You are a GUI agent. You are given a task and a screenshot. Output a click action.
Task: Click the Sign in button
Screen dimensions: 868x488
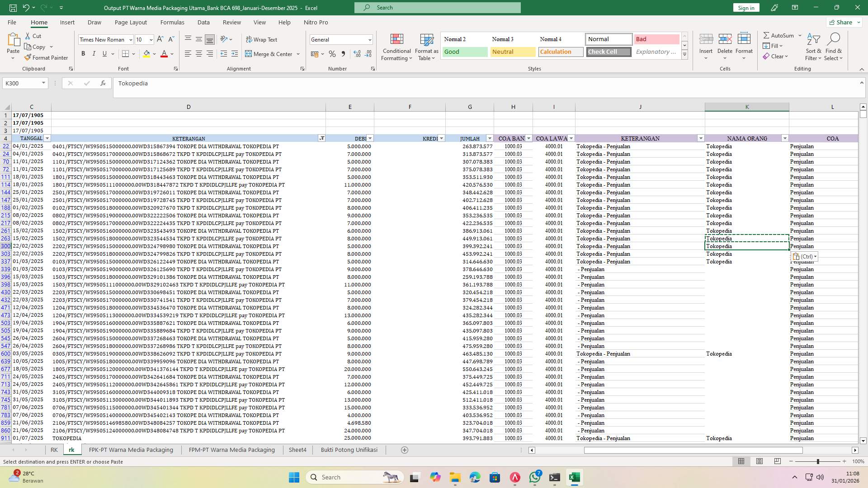tap(745, 7)
